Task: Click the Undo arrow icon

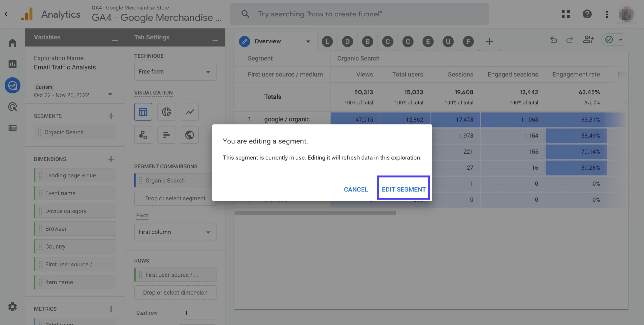Action: [x=553, y=40]
